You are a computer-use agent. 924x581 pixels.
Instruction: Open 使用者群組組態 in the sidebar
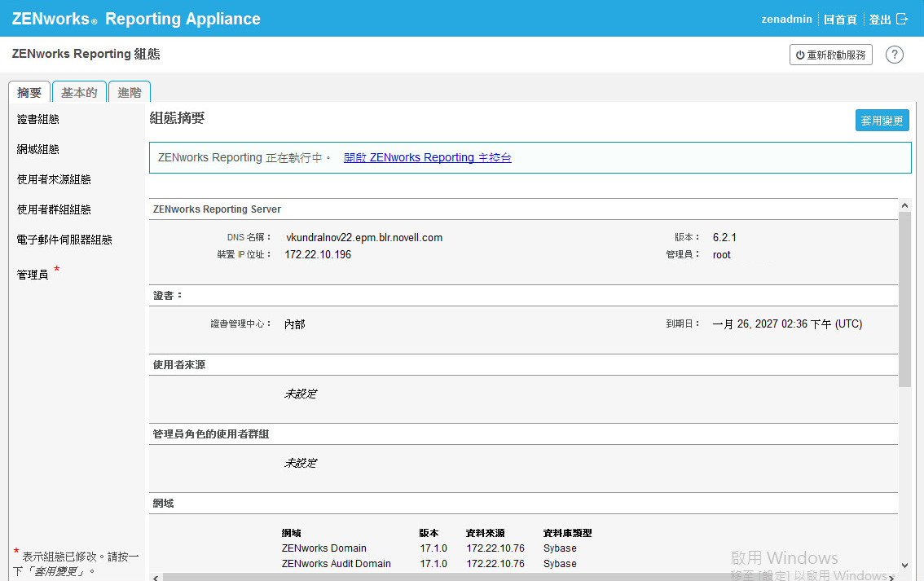[x=54, y=209]
